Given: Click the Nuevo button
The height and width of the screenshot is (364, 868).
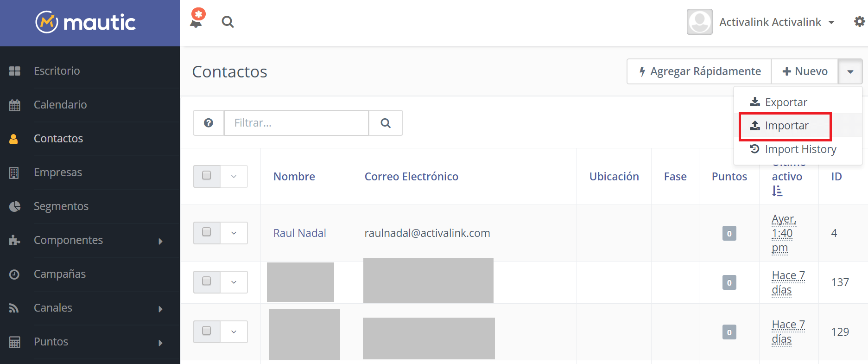Looking at the screenshot, I should (x=805, y=71).
